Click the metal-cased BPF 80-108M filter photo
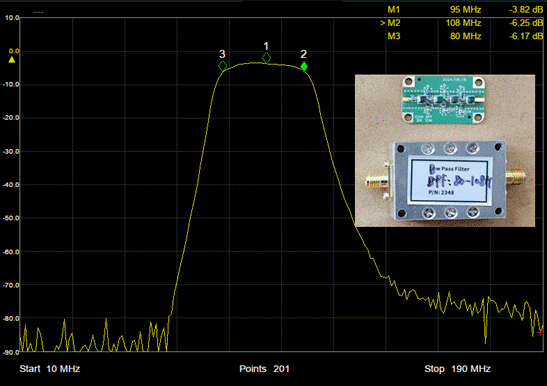This screenshot has width=547, height=386. coord(446,181)
